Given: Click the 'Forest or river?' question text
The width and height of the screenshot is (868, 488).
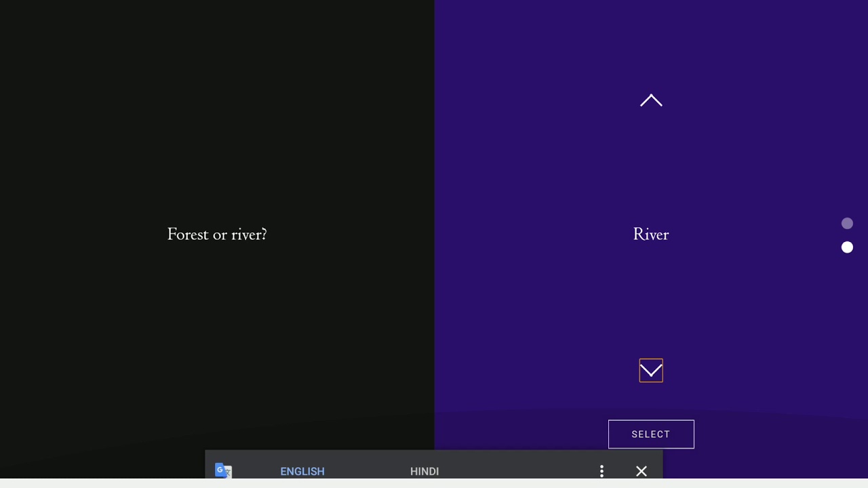Looking at the screenshot, I should click(217, 235).
